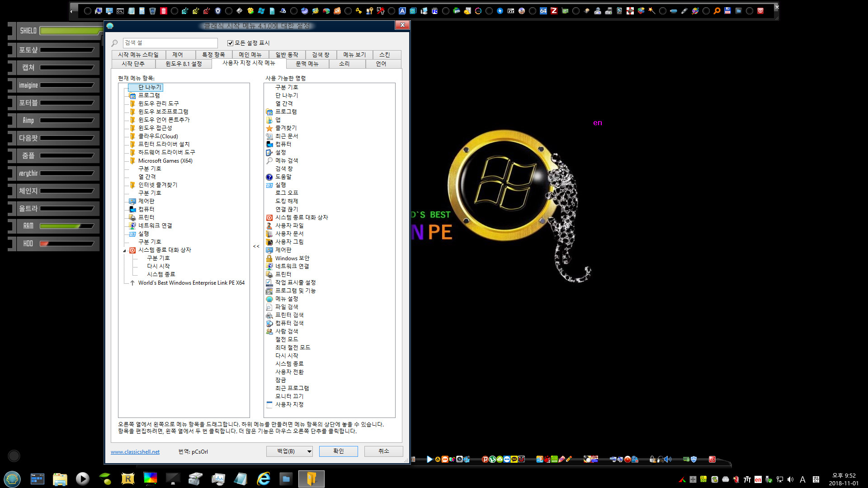The image size is (868, 488).
Task: Select '로그 오프' in available commands
Action: pyautogui.click(x=287, y=193)
